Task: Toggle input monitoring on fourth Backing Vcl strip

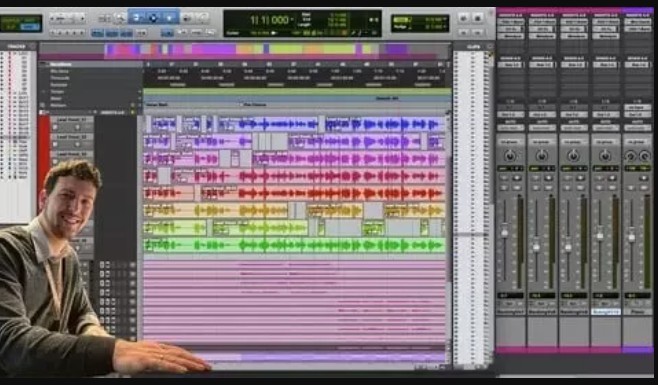Action: click(x=599, y=178)
